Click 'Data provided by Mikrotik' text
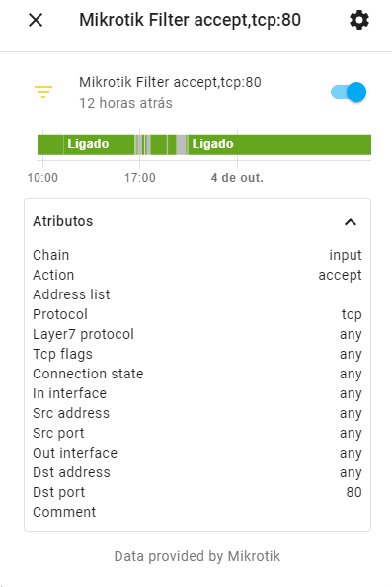Image resolution: width=392 pixels, height=587 pixels. 197,556
